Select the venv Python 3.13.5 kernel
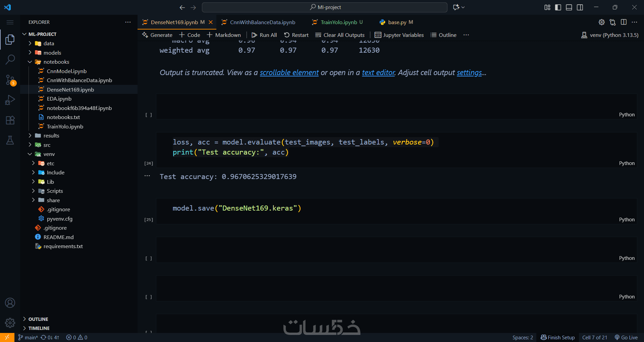Screen dimensions: 644x342 pyautogui.click(x=610, y=35)
